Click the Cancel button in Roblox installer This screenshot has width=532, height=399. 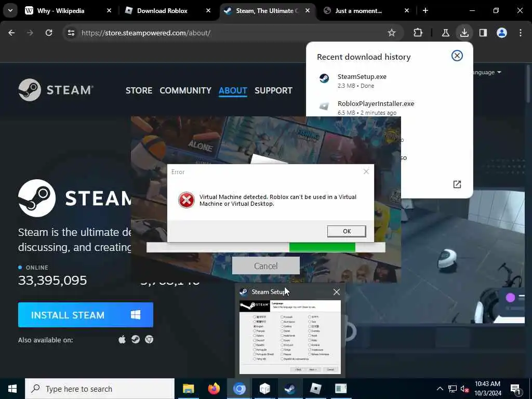pyautogui.click(x=265, y=265)
